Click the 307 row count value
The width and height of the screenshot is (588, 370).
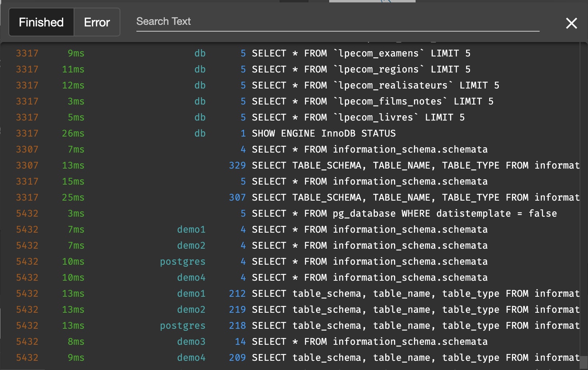pyautogui.click(x=237, y=197)
